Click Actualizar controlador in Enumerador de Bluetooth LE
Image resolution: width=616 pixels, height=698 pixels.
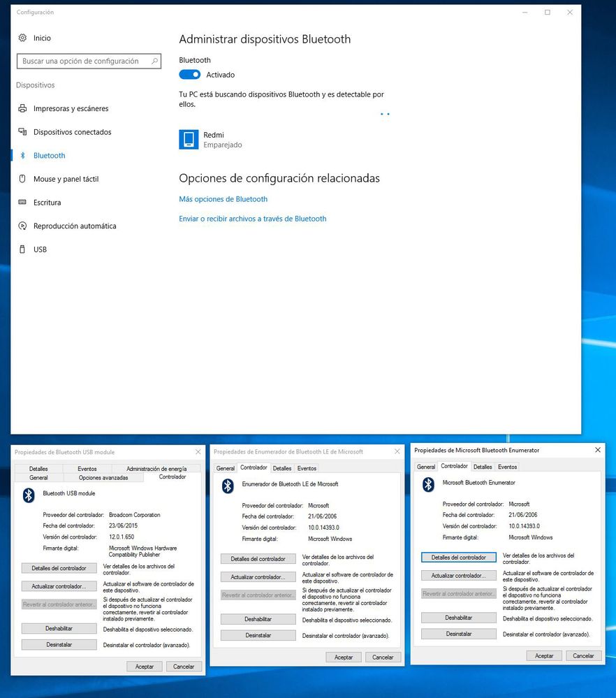pos(258,577)
